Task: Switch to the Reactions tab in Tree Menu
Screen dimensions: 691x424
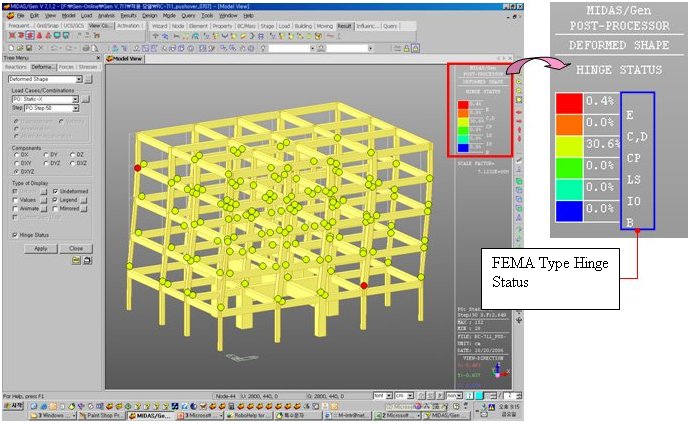Action: 16,67
